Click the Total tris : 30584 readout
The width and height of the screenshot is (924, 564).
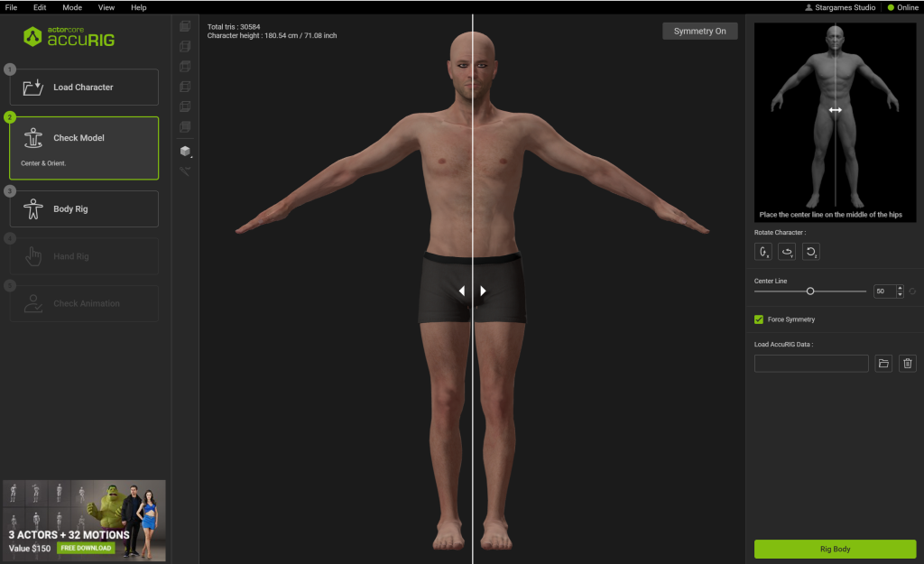pyautogui.click(x=234, y=27)
